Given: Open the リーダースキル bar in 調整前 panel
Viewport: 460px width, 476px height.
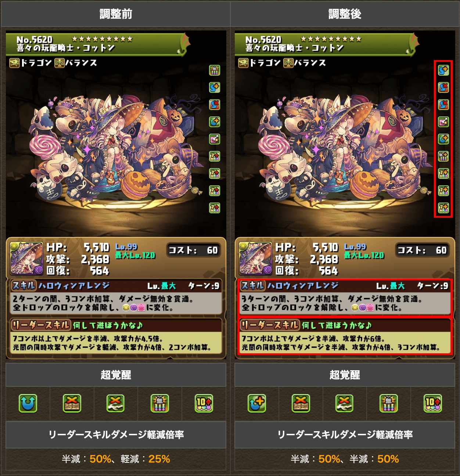Looking at the screenshot, I should pos(116,325).
